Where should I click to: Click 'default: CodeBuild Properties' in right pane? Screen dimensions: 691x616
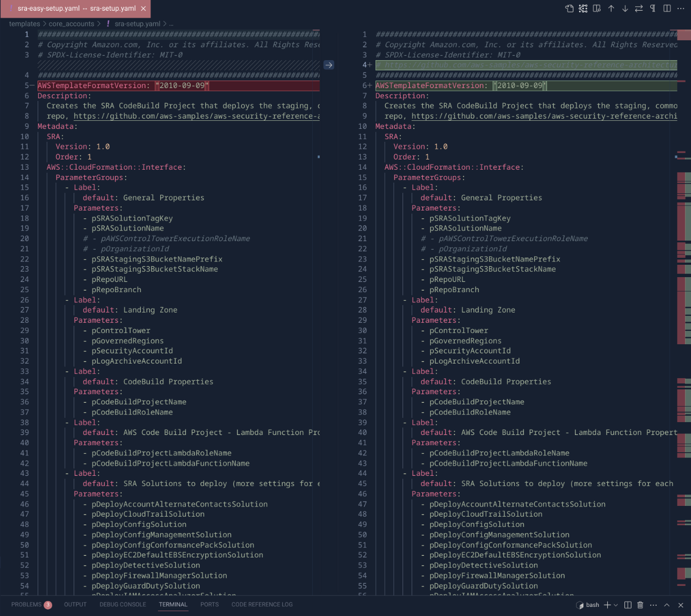click(486, 381)
